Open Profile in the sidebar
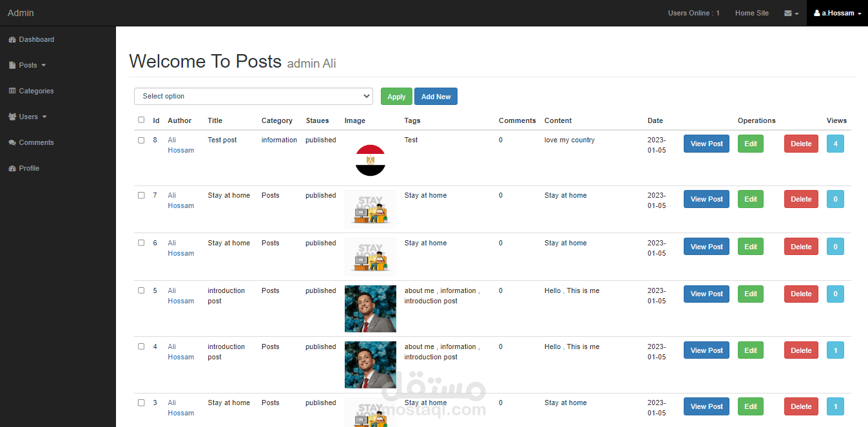The height and width of the screenshot is (427, 868). tap(24, 168)
